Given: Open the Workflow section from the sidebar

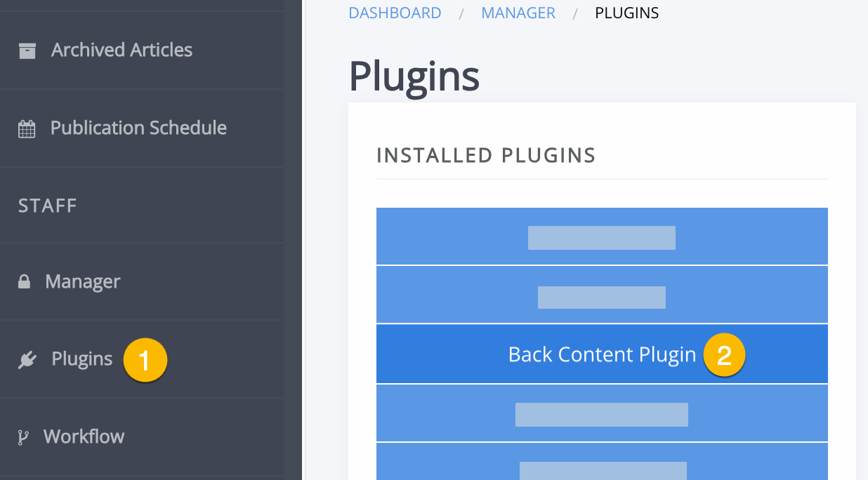Looking at the screenshot, I should pos(84,436).
